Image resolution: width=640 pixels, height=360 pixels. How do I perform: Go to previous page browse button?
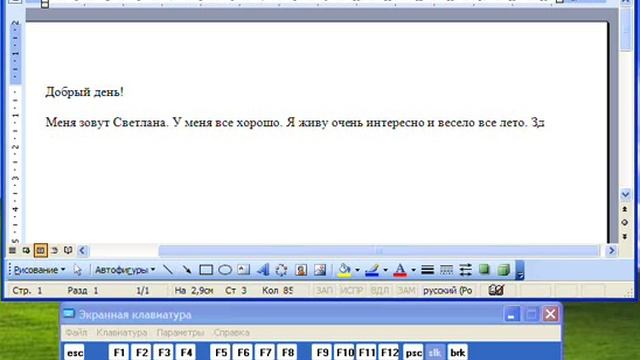625,209
